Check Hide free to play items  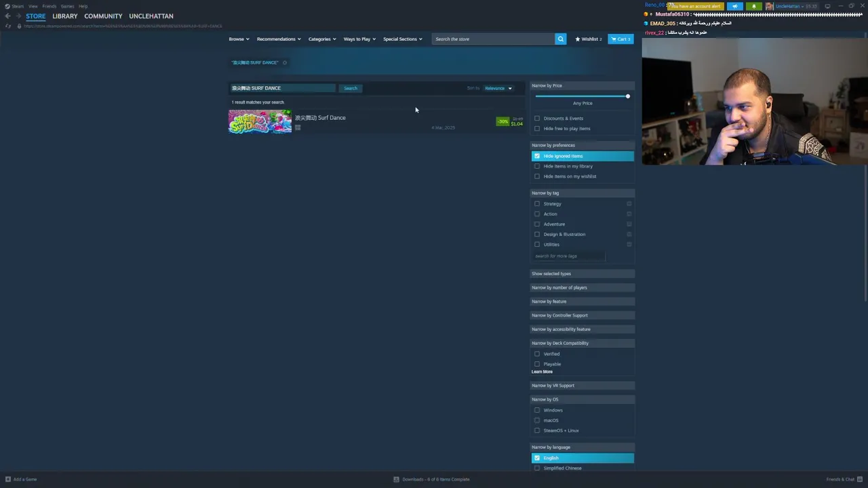click(537, 129)
